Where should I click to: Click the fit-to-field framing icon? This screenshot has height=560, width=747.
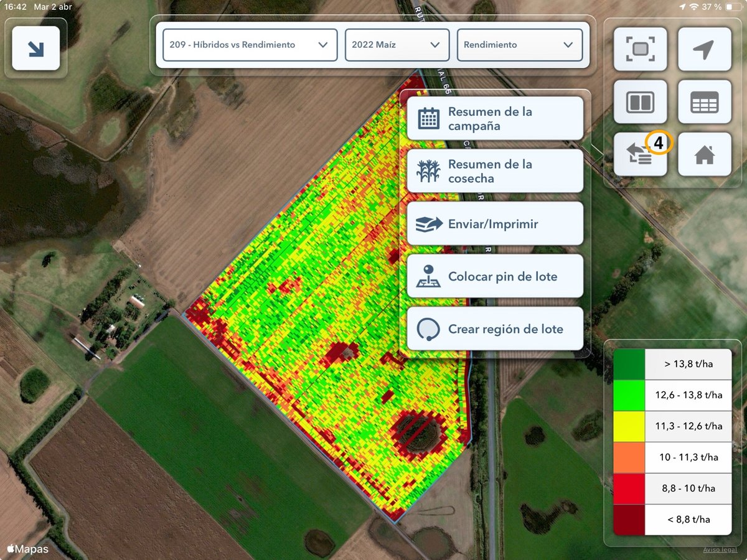coord(639,49)
